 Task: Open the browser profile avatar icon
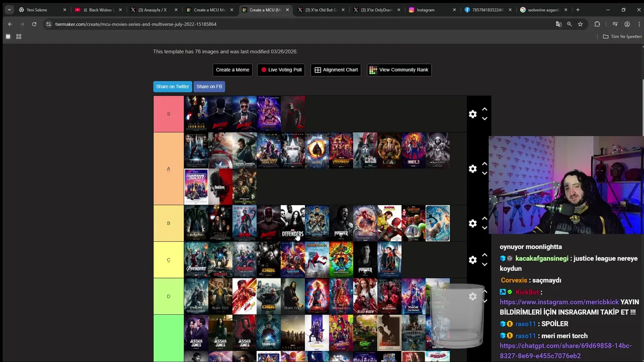pyautogui.click(x=627, y=24)
